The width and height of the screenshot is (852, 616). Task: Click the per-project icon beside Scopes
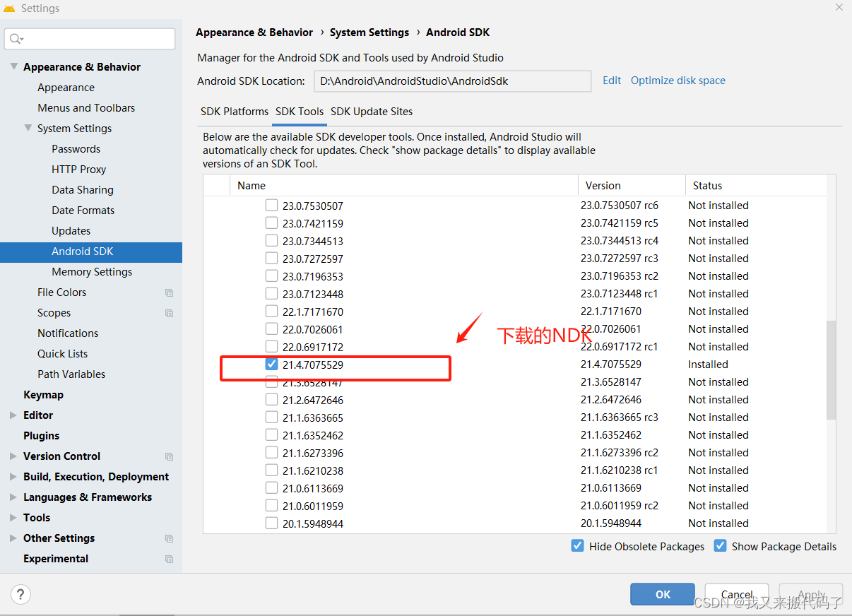(x=169, y=312)
